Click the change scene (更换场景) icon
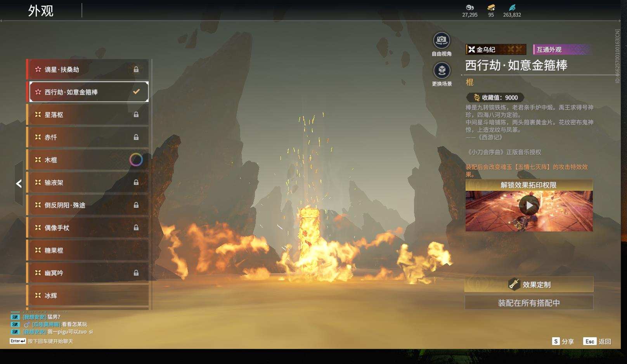The height and width of the screenshot is (364, 627). (442, 71)
